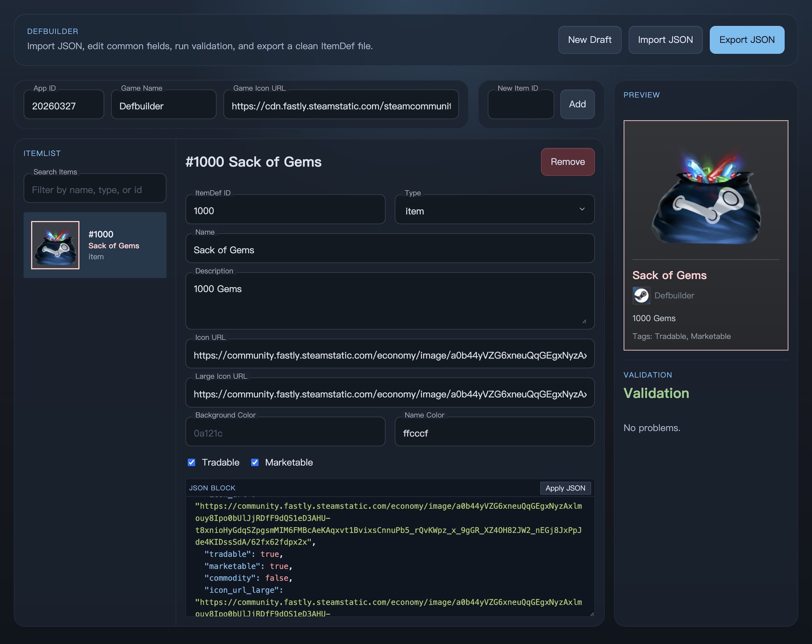Screen dimensions: 812x644
Task: Click the Add button for new item
Action: coord(577,104)
